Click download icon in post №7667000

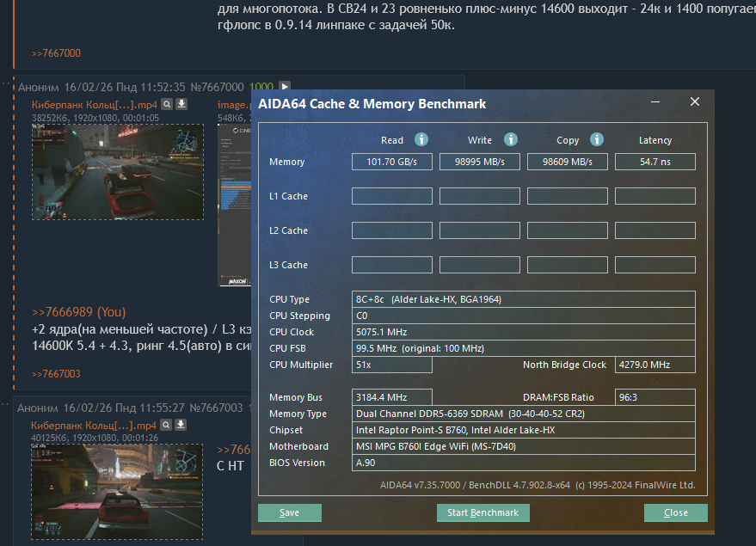tap(181, 103)
